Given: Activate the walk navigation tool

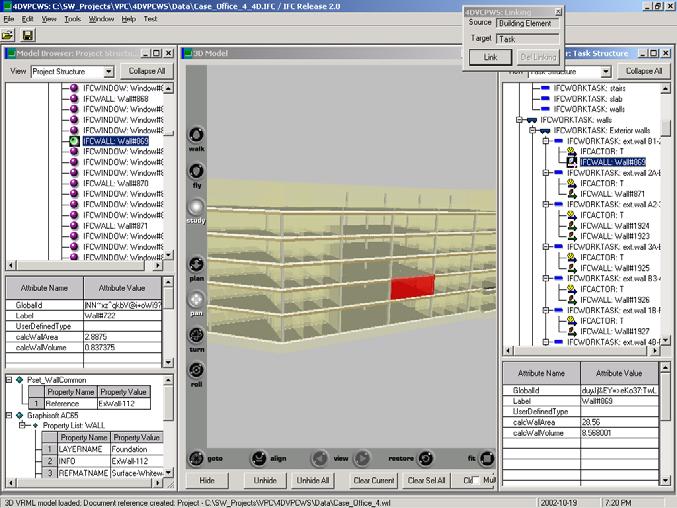Looking at the screenshot, I should (196, 135).
